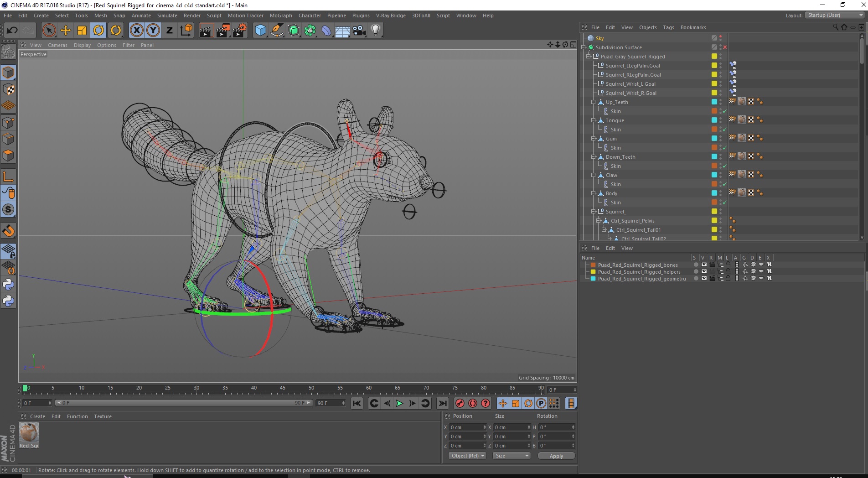Toggle Autokeying button

473,403
